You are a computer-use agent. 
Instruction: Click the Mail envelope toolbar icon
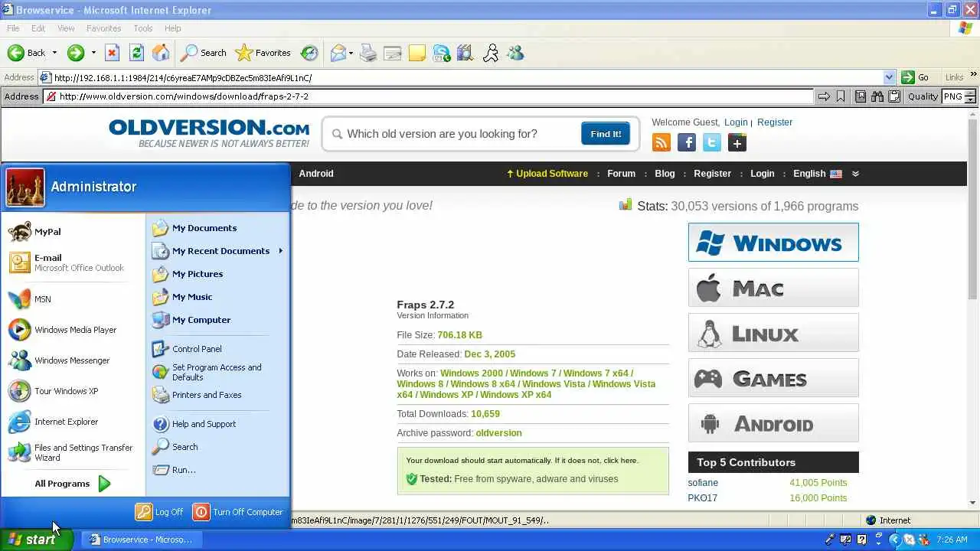point(338,53)
